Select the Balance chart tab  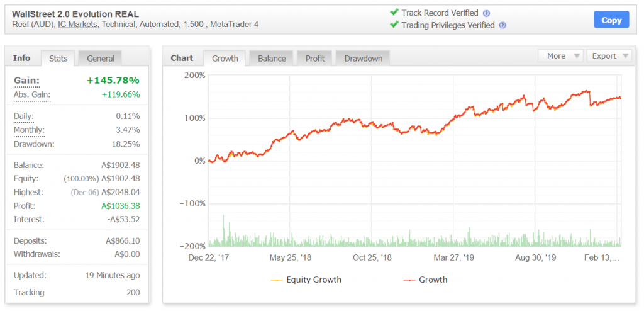tap(272, 59)
